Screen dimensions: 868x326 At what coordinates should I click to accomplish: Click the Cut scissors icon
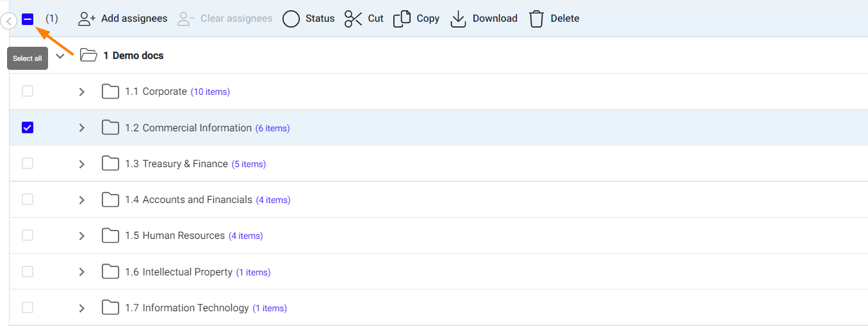click(x=354, y=19)
